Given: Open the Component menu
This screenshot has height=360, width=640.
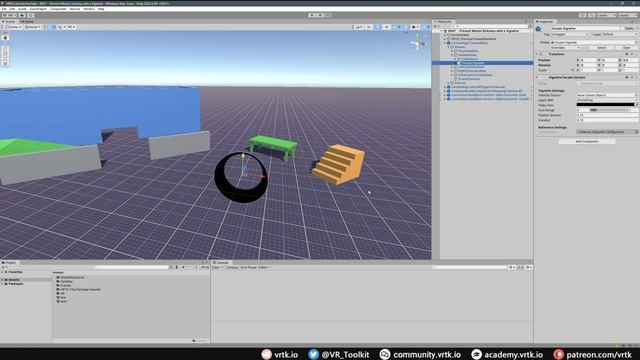Looking at the screenshot, I should [58, 9].
